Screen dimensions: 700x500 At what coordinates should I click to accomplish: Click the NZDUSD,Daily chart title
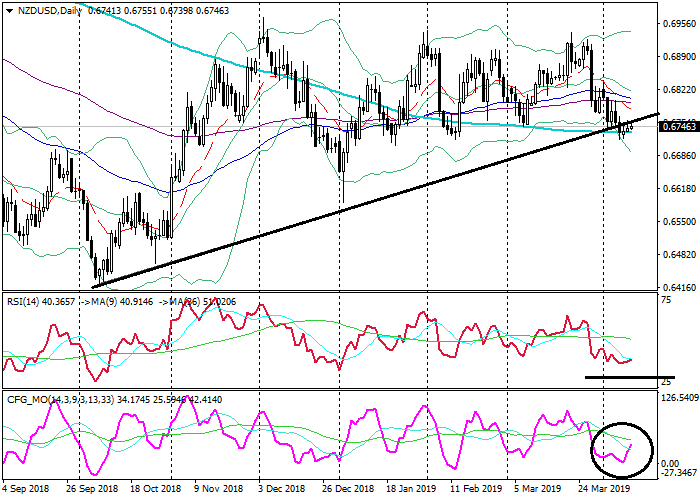(49, 11)
